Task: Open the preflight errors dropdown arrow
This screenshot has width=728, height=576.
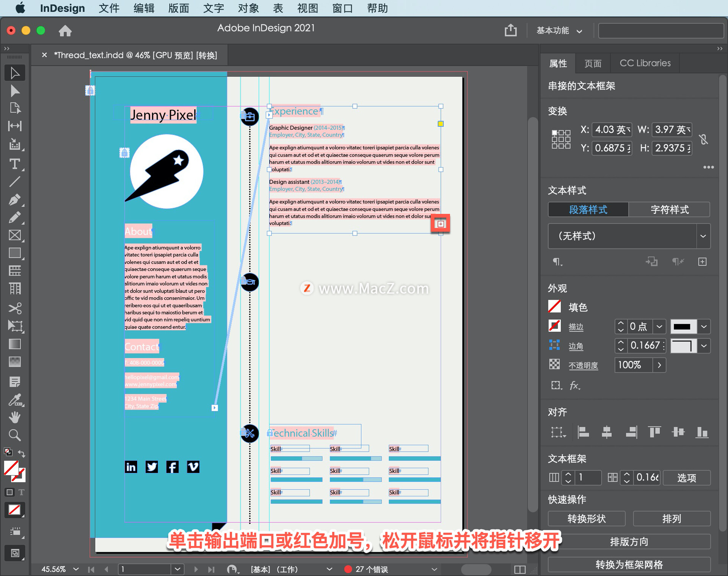Action: click(435, 569)
